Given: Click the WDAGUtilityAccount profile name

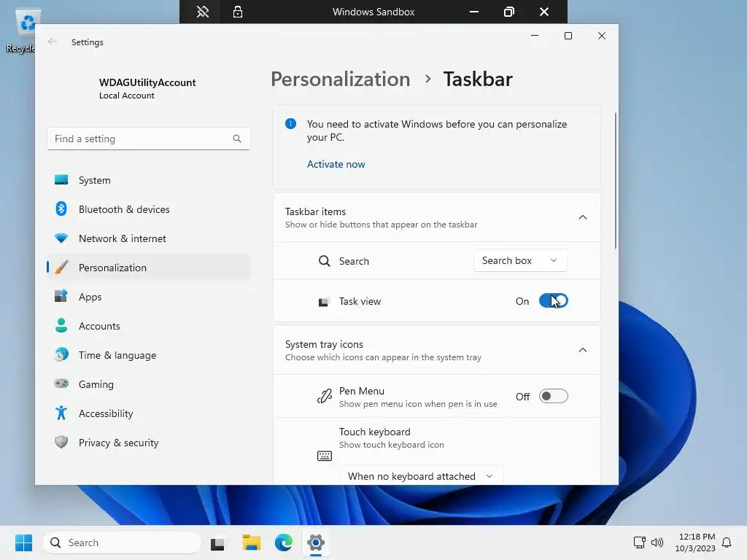Looking at the screenshot, I should pos(147,82).
